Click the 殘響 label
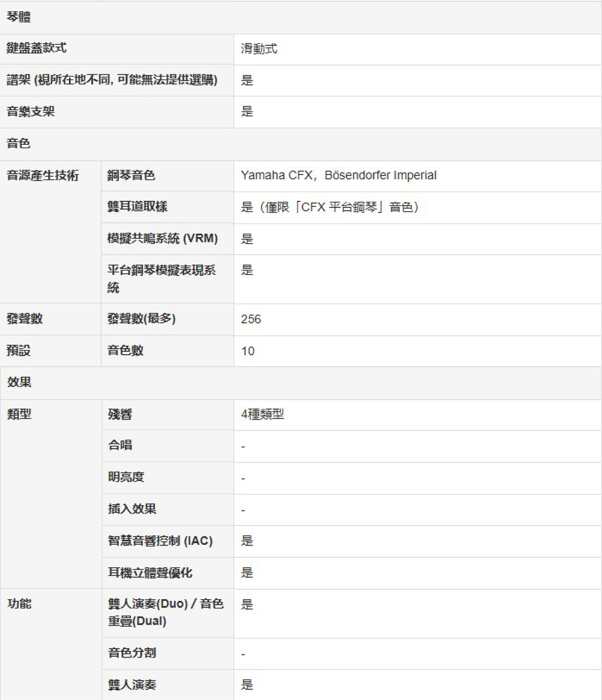 [120, 414]
